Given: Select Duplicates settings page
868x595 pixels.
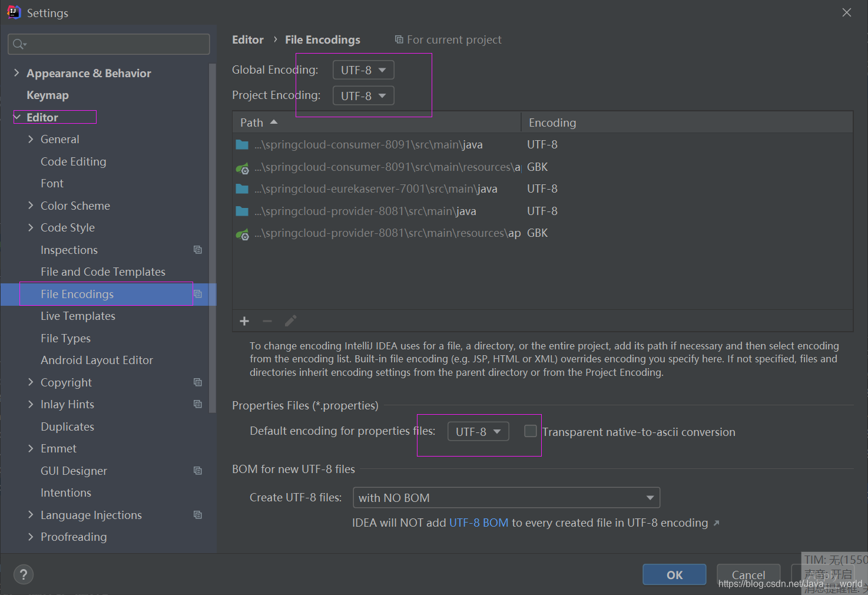Looking at the screenshot, I should [67, 427].
